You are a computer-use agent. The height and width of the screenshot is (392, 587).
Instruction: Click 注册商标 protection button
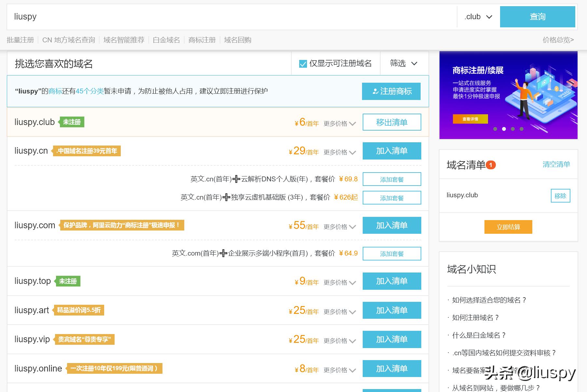[x=391, y=91]
